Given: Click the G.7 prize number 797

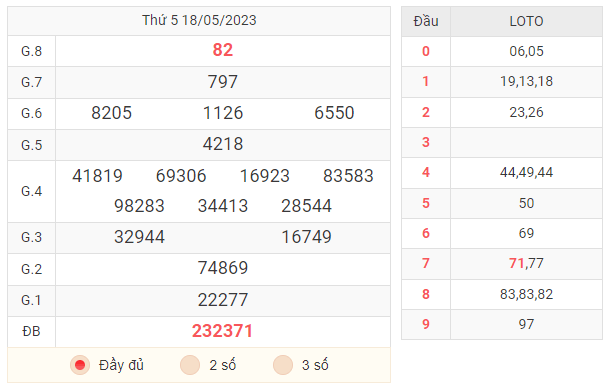Looking at the screenshot, I should pyautogui.click(x=223, y=82).
